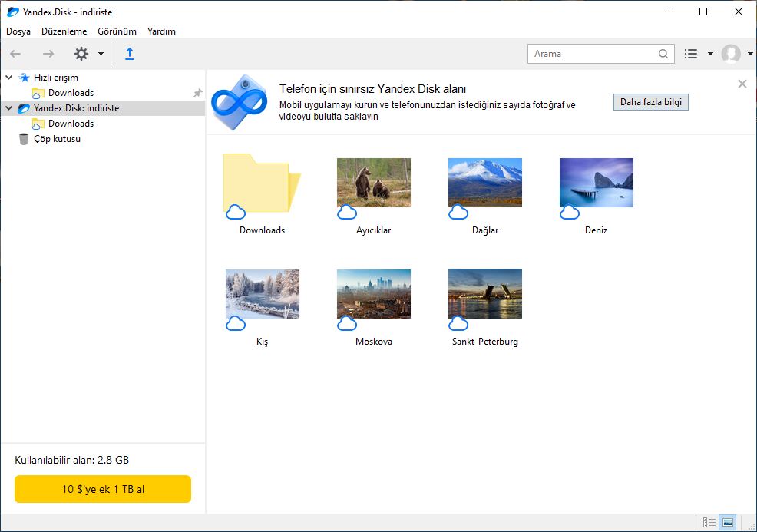Click the cloud sync icon on Downloads folder
The width and height of the screenshot is (757, 532).
coord(236,212)
